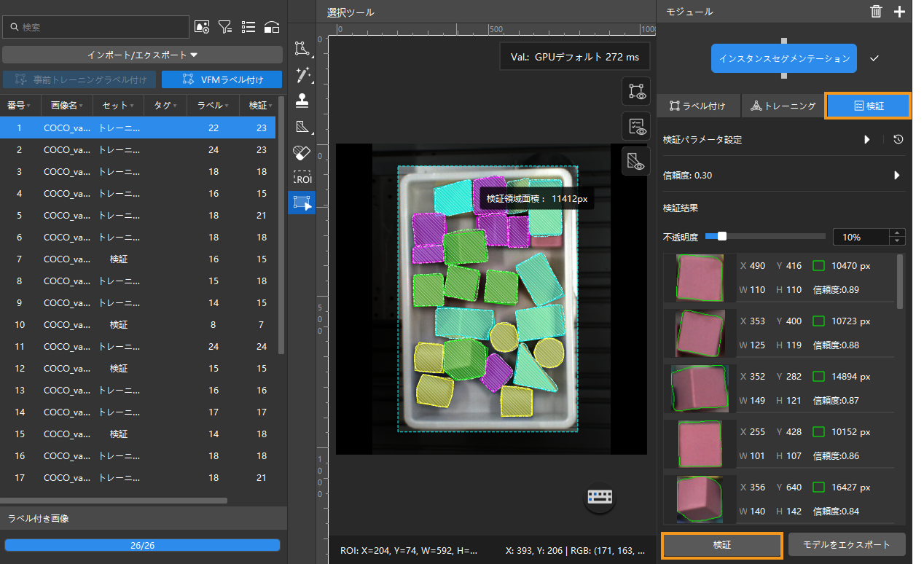The height and width of the screenshot is (564, 924).
Task: Click the search magnifier icon
Action: point(14,27)
